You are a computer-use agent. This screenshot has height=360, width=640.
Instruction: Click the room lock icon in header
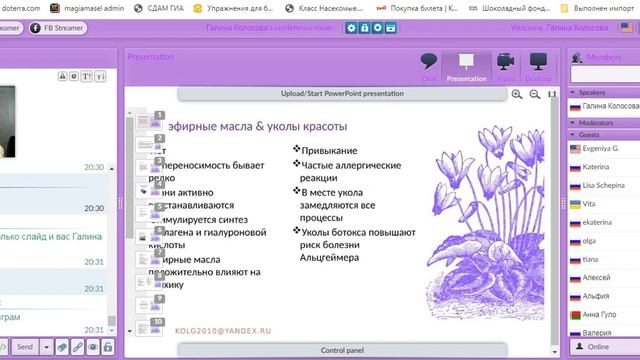point(364,28)
